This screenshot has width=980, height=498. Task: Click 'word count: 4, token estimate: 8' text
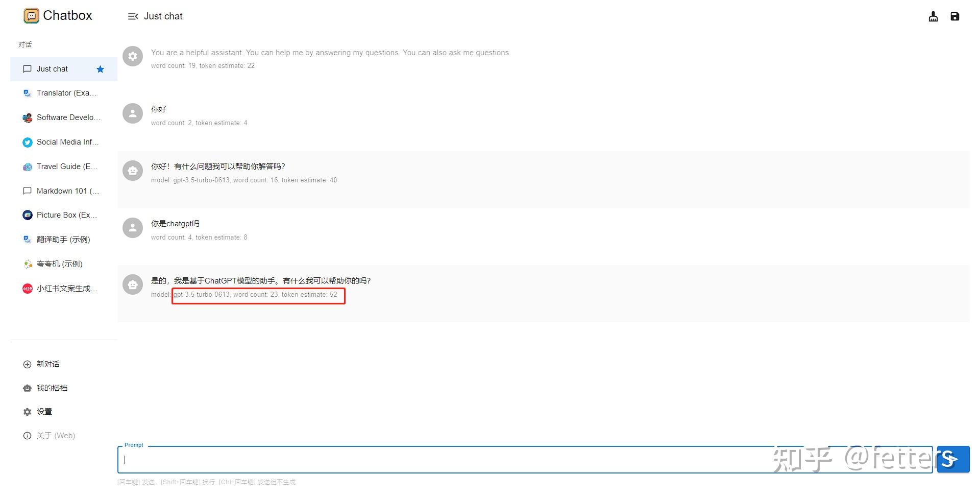(199, 238)
